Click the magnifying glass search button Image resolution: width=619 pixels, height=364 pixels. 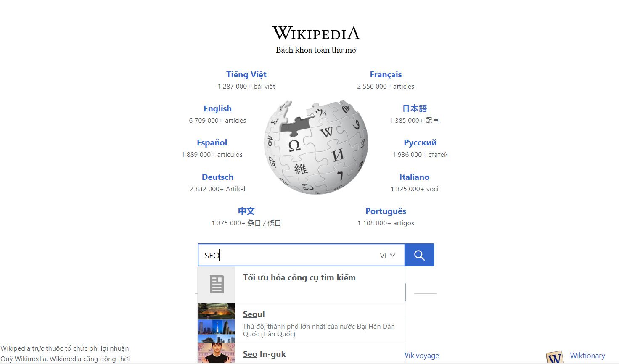tap(419, 255)
